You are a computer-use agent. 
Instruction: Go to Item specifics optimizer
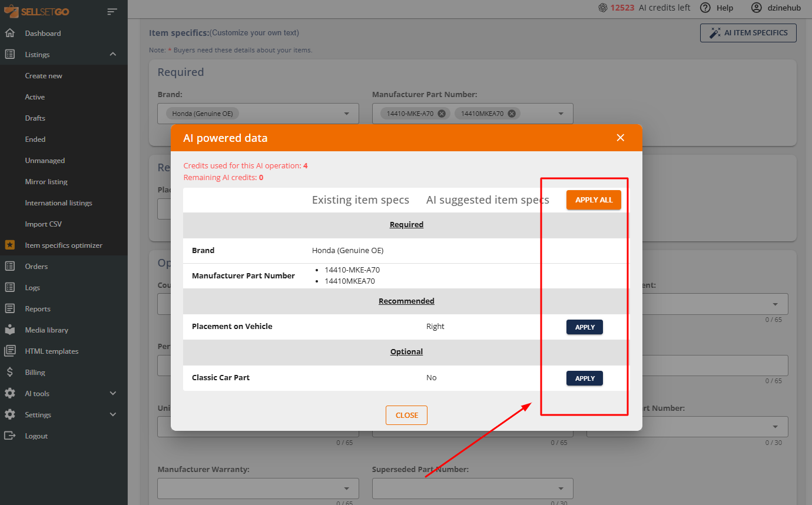coord(64,245)
